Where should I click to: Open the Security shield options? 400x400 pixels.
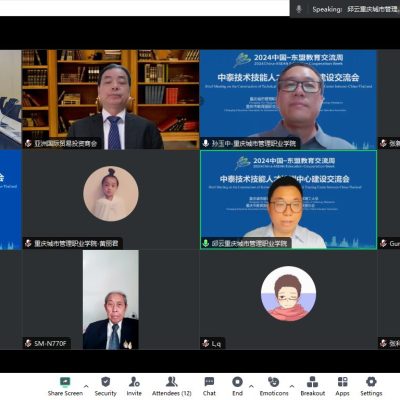coord(106,382)
